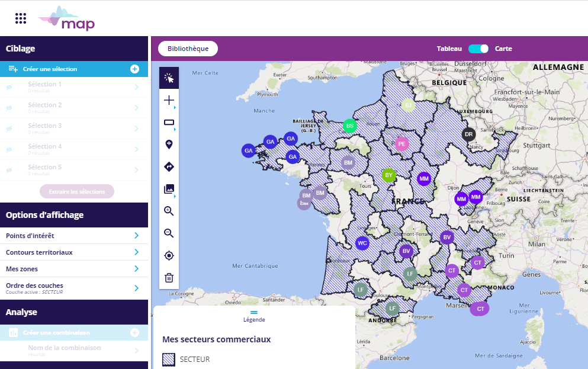
Task: Click the chart icon beside Créer une combinaison
Action: tap(13, 333)
